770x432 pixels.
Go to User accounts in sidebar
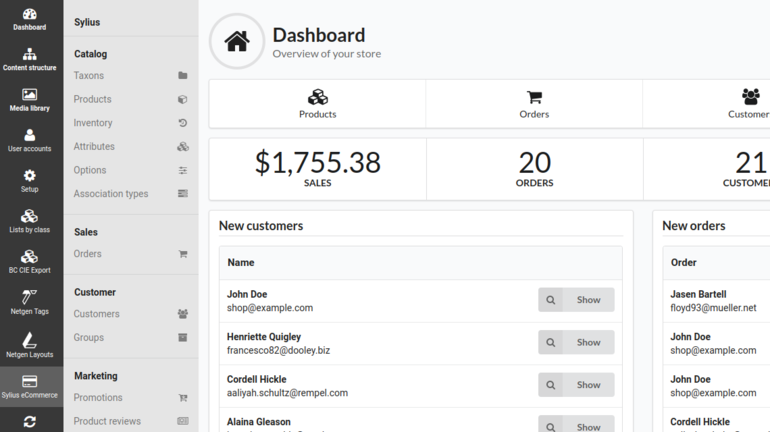[30, 141]
